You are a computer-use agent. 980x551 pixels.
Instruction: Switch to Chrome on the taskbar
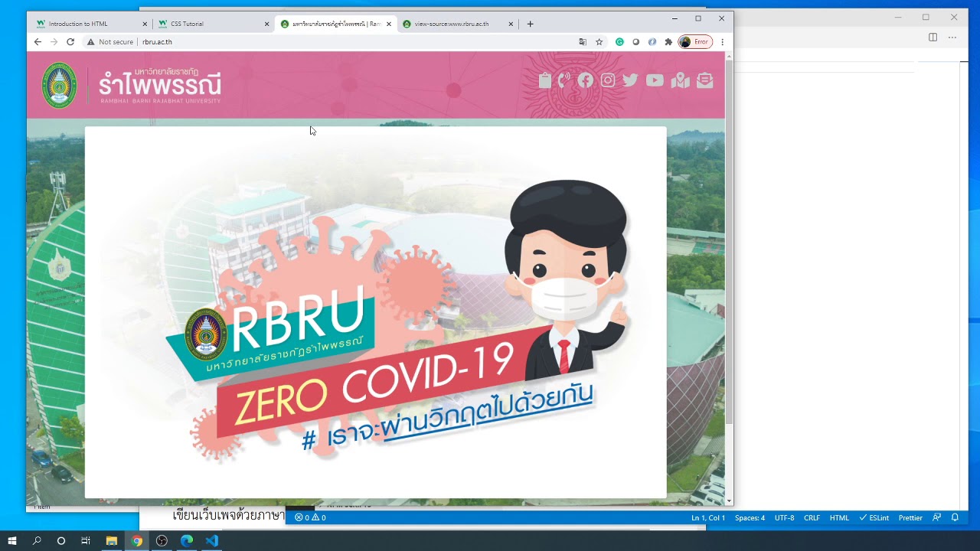137,540
